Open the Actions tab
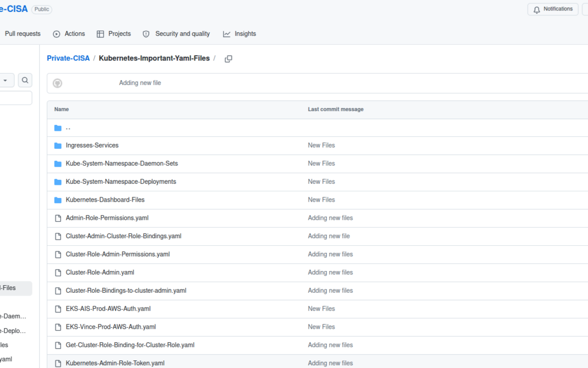This screenshot has height=368, width=588. [x=69, y=34]
